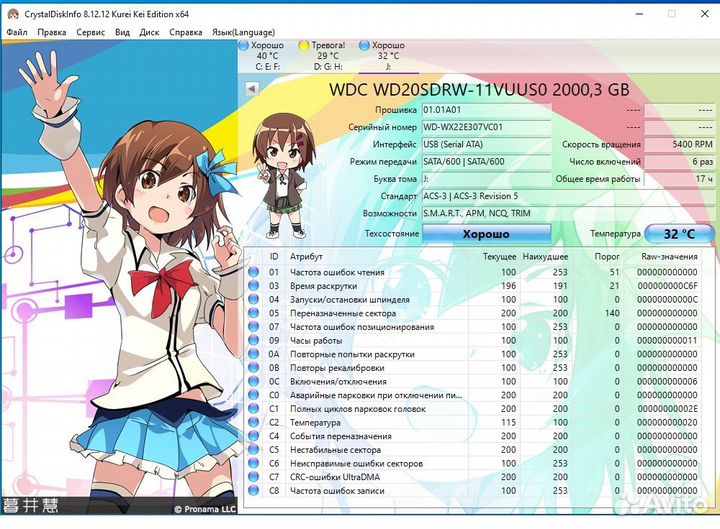Click status icon for Включения/отключения row

pos(253,381)
